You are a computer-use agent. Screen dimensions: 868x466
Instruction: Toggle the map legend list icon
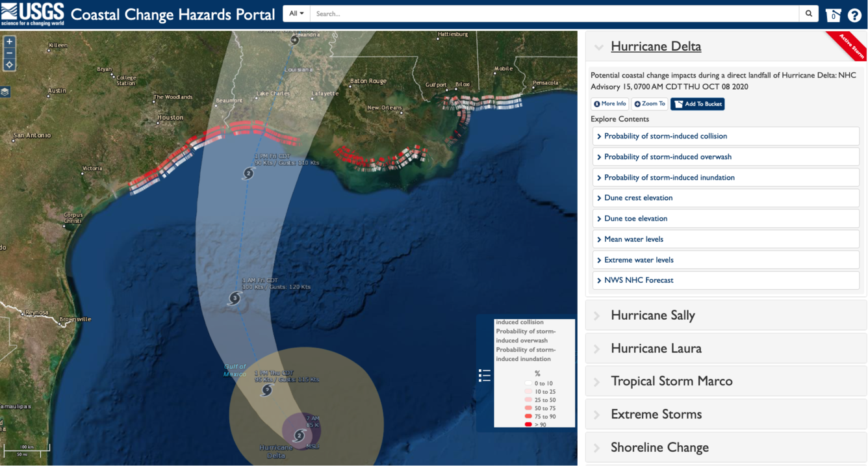click(485, 376)
